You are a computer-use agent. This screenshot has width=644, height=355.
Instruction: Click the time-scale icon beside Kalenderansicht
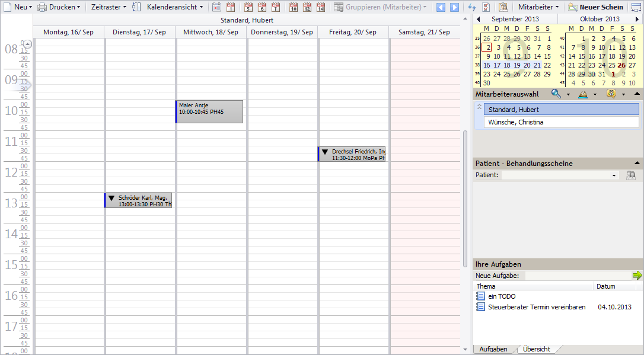click(x=137, y=7)
